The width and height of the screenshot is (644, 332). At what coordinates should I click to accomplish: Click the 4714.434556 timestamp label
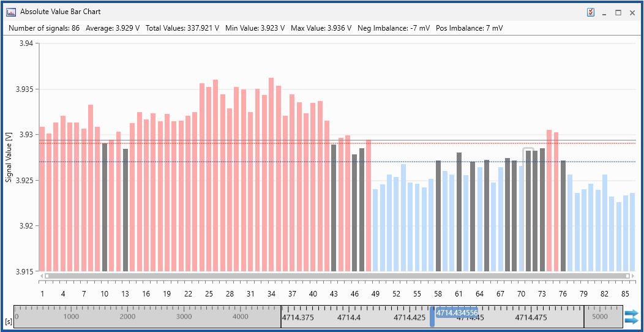click(x=456, y=312)
